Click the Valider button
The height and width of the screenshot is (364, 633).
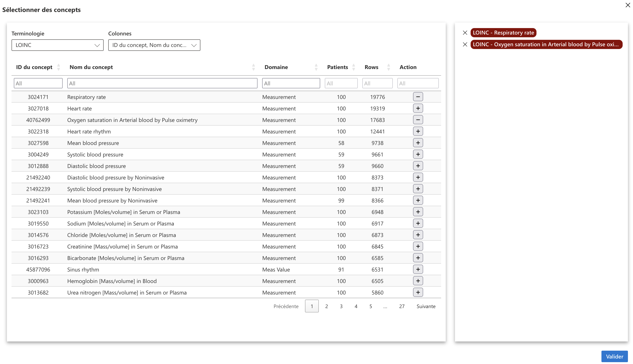[614, 356]
